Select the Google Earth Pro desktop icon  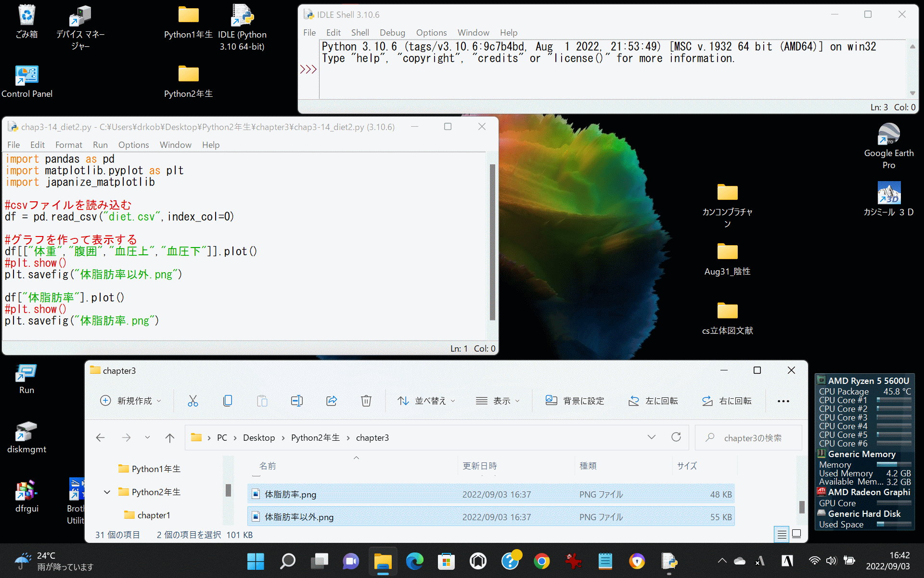pyautogui.click(x=889, y=146)
